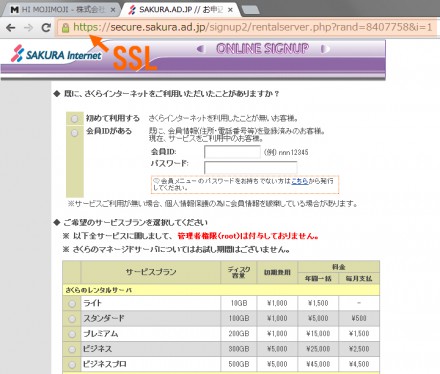This screenshot has height=374, width=440.
Task: Click the ¥500 monthly price cell
Action: point(359,318)
